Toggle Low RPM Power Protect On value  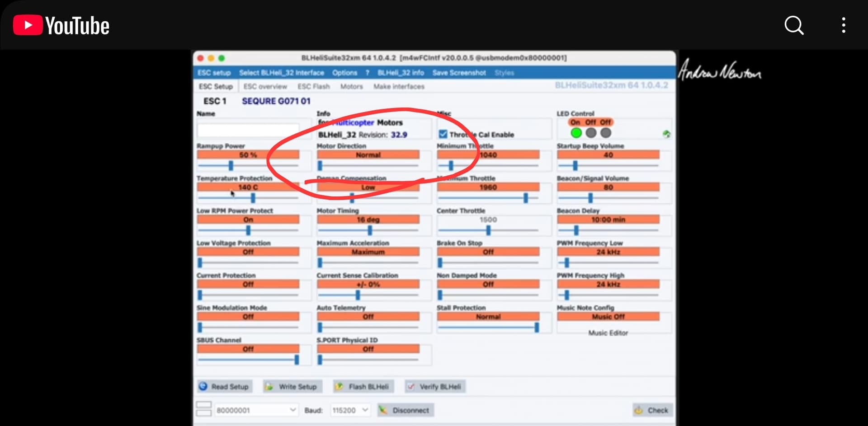248,220
